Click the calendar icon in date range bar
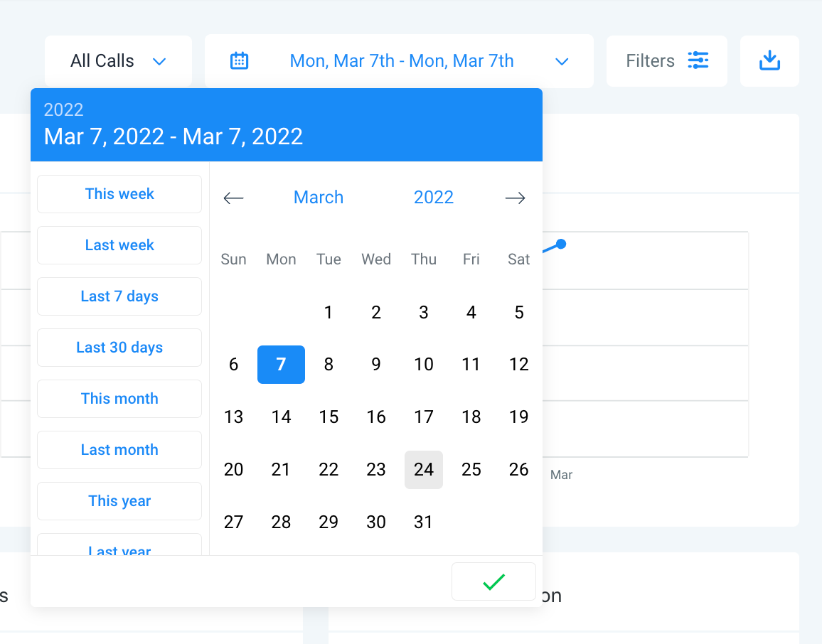822x644 pixels. tap(239, 61)
